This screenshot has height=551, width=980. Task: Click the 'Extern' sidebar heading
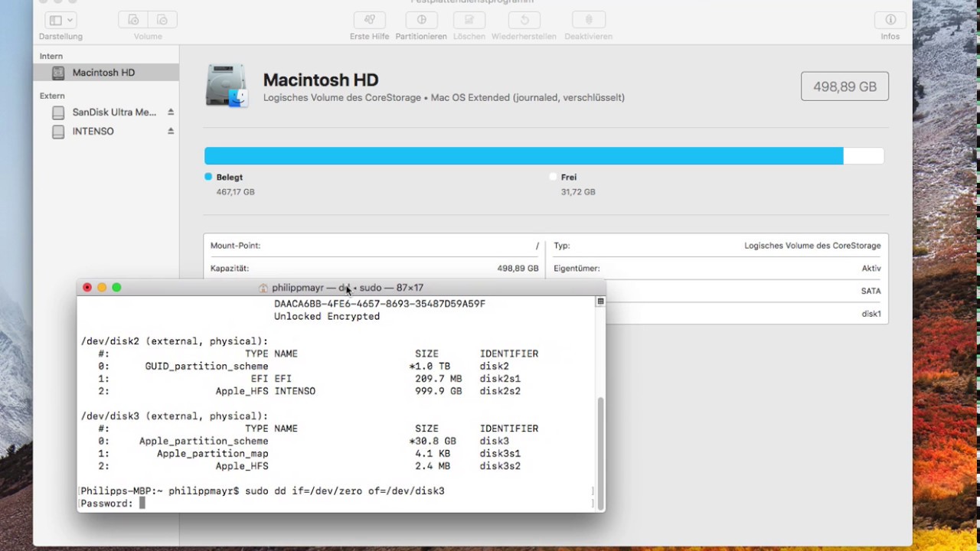point(52,96)
